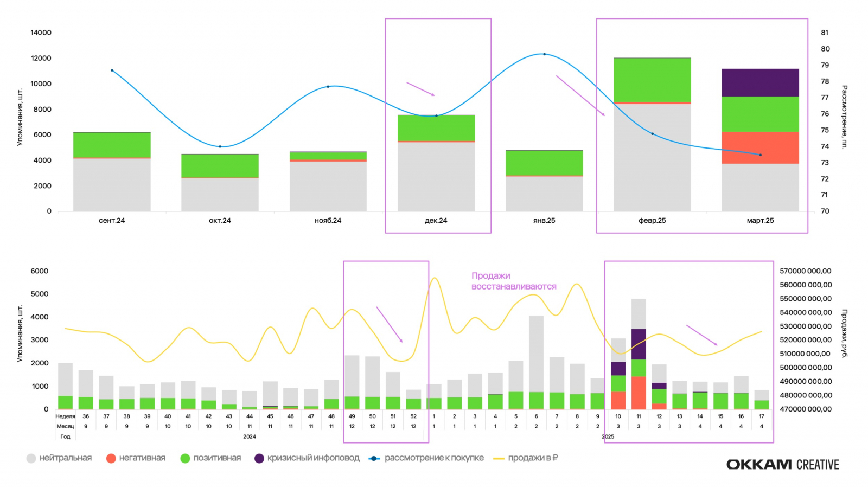Click the yellow продажи в ₽ legend line
This screenshot has width=868, height=488.
(x=499, y=458)
